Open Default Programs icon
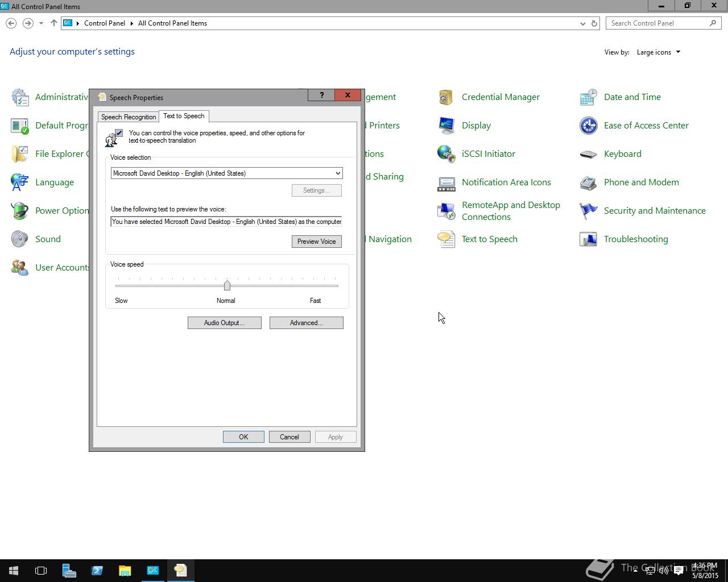The height and width of the screenshot is (582, 728). (20, 126)
